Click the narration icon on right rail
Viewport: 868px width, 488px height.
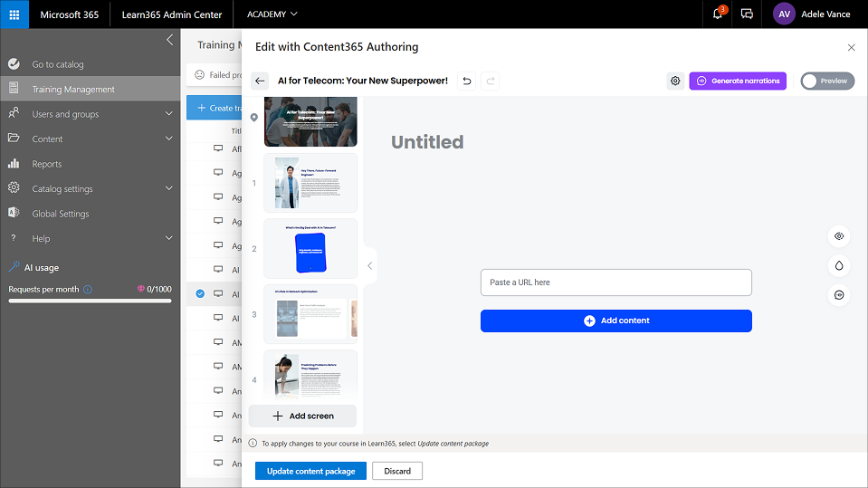coord(839,295)
